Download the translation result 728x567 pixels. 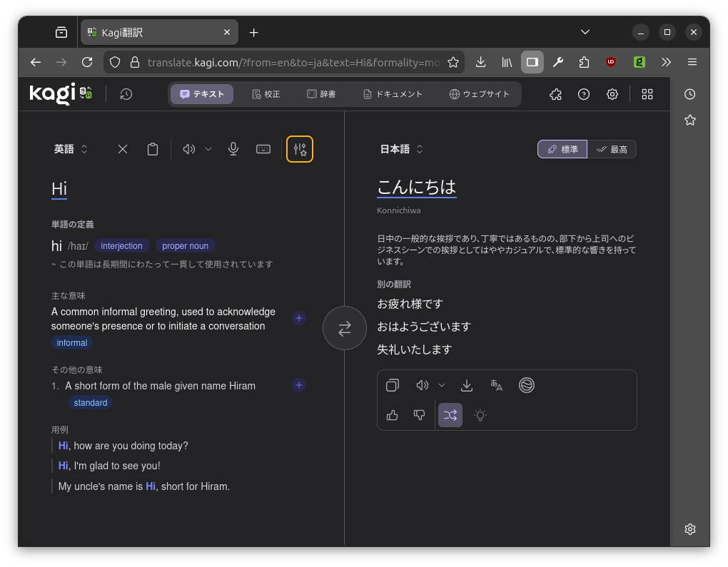tap(467, 385)
